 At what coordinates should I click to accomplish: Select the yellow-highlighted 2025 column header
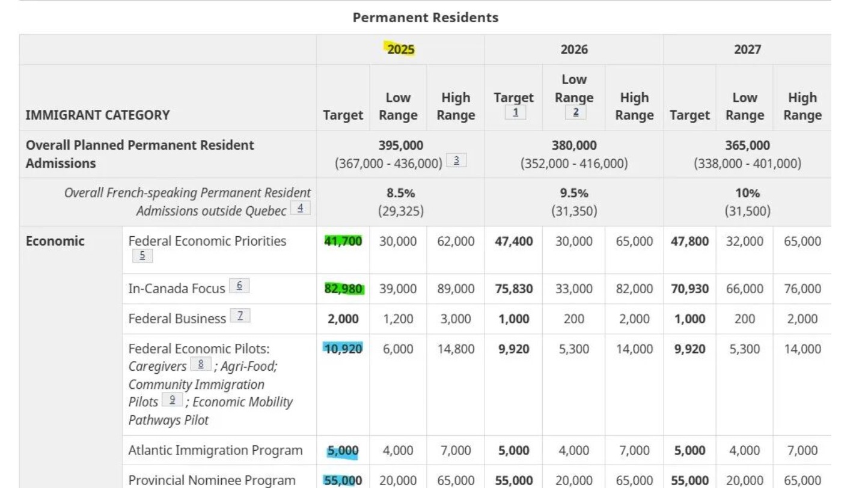coord(400,49)
